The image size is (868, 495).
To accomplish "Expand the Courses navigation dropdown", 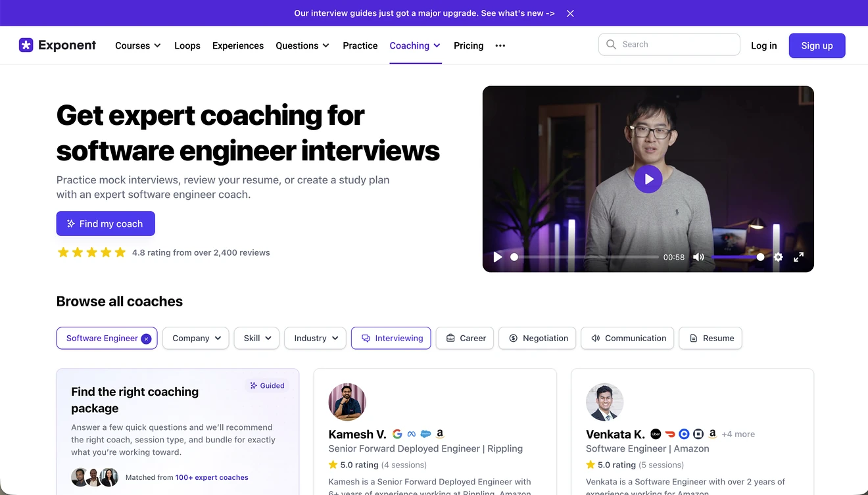I will click(138, 45).
